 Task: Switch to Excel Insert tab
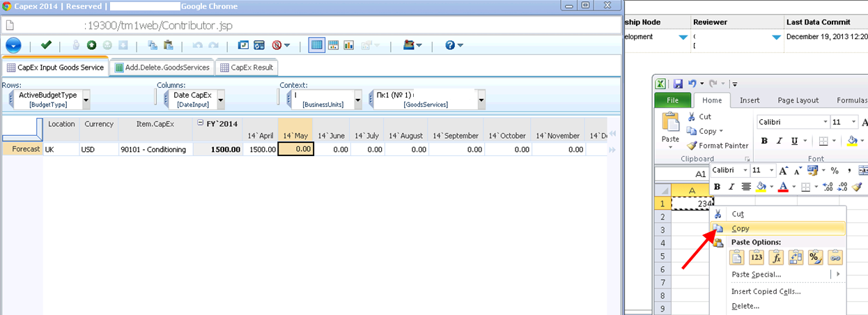[750, 100]
